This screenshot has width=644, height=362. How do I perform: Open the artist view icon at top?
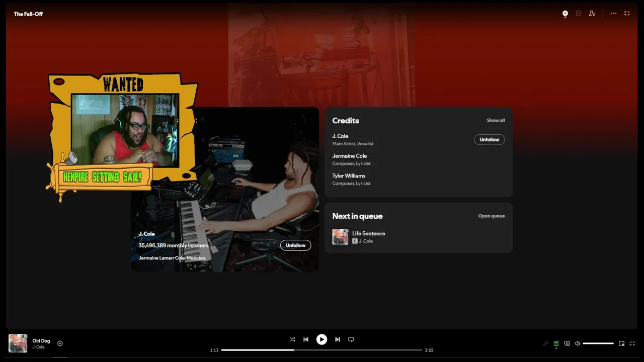click(592, 14)
